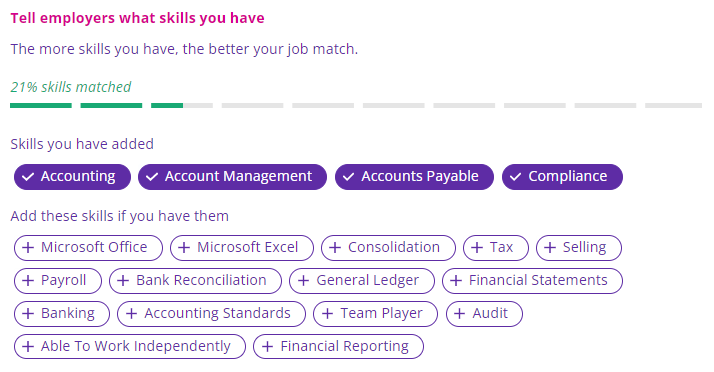714x372 pixels.
Task: Deselect the Accounting skill chip
Action: pyautogui.click(x=72, y=177)
